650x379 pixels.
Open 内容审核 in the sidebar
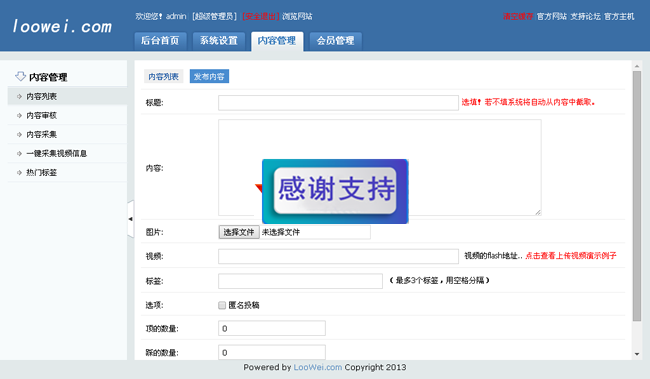coord(67,115)
